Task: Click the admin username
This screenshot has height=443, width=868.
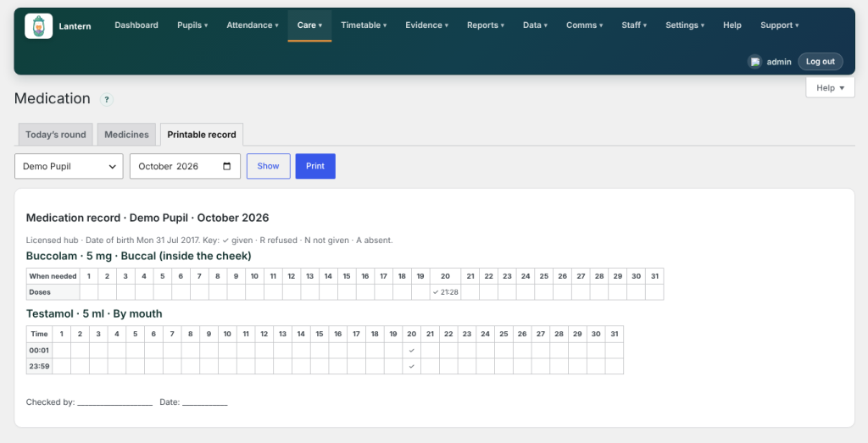Action: pos(779,62)
